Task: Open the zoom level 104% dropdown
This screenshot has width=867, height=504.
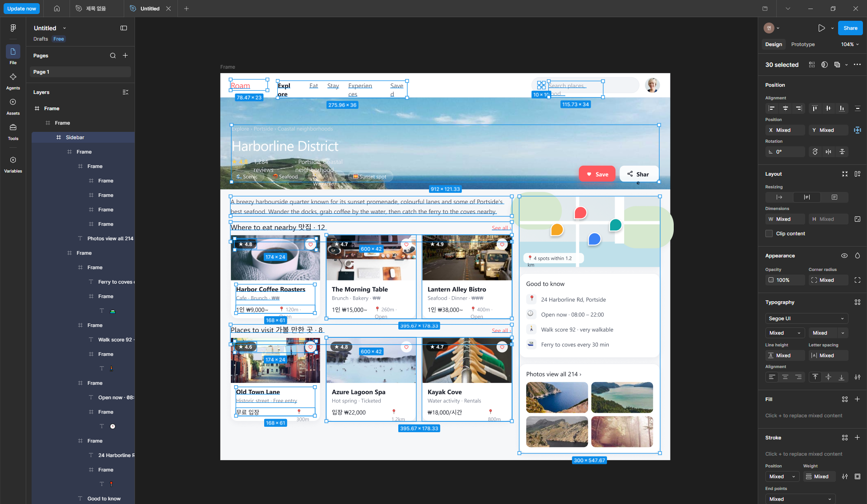Action: point(850,44)
